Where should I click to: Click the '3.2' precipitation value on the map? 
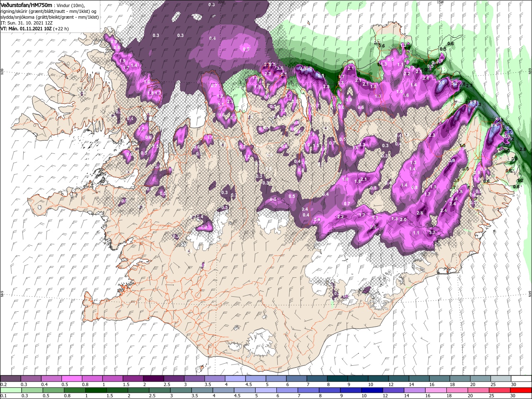click(x=432, y=232)
